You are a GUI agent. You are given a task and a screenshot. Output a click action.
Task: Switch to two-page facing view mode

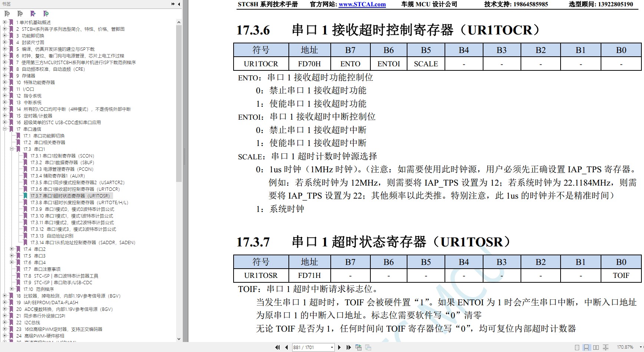596,347
